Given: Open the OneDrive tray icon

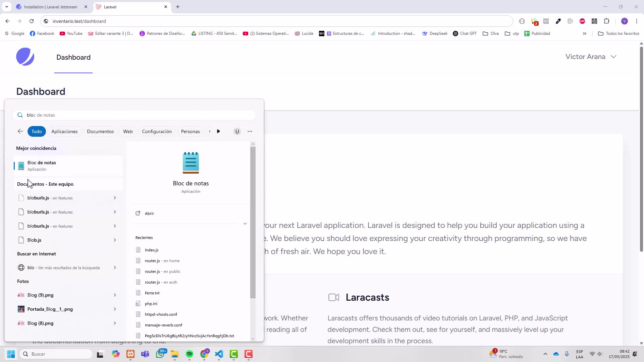Looking at the screenshot, I should 556,354.
